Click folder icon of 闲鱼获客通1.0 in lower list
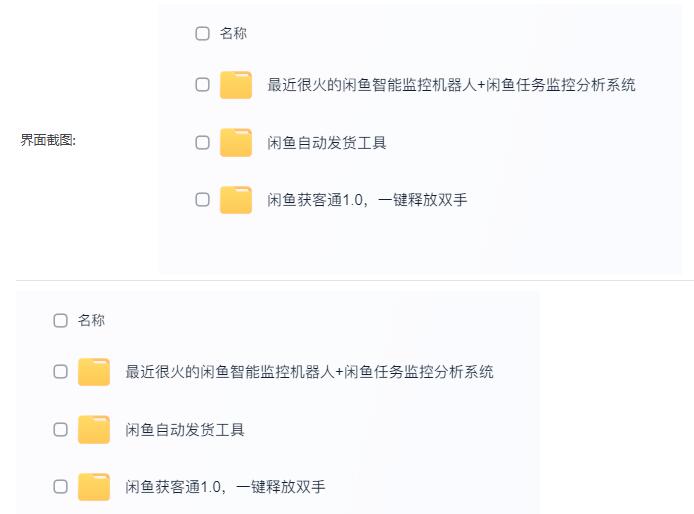The height and width of the screenshot is (514, 694). pos(94,487)
